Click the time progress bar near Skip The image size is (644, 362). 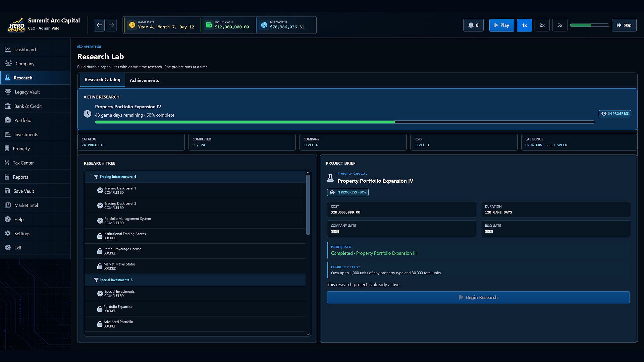(589, 25)
